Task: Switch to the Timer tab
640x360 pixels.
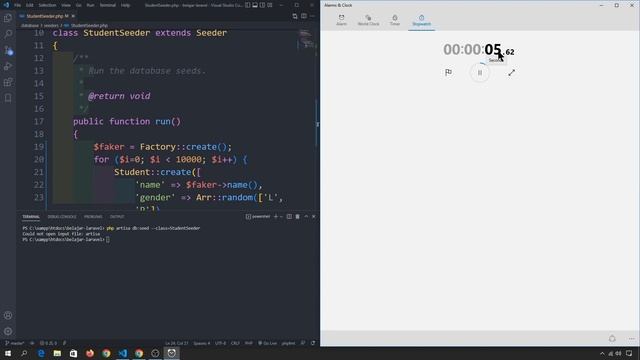Action: [x=395, y=20]
